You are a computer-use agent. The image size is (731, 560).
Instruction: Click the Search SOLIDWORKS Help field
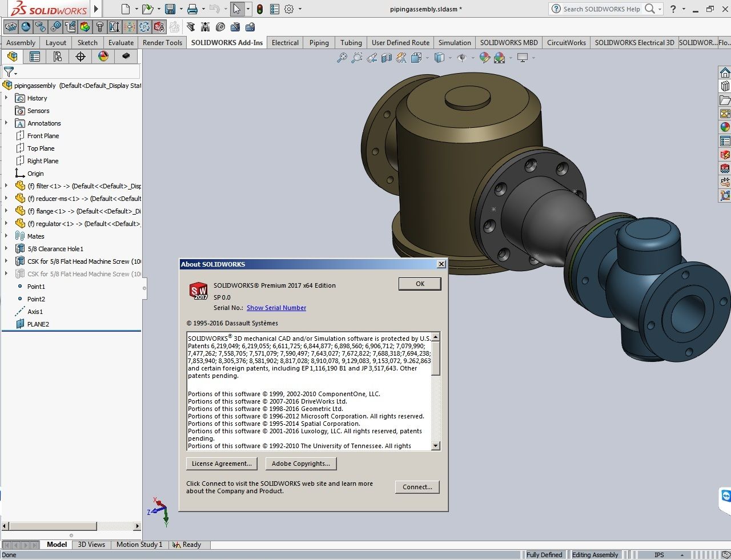coord(601,9)
